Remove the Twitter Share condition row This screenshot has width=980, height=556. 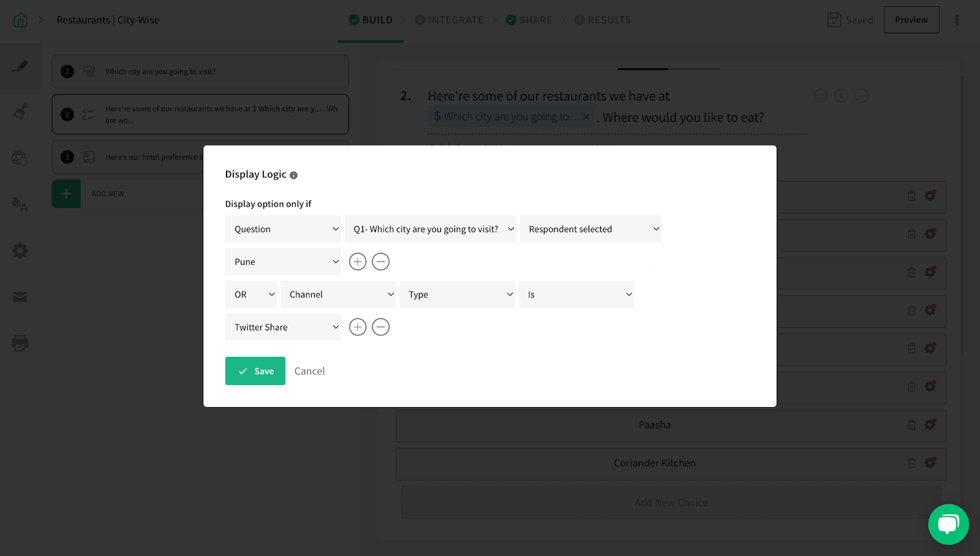coord(381,327)
